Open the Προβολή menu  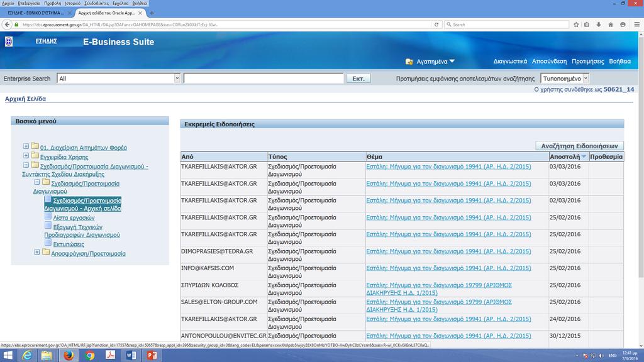(x=53, y=3)
